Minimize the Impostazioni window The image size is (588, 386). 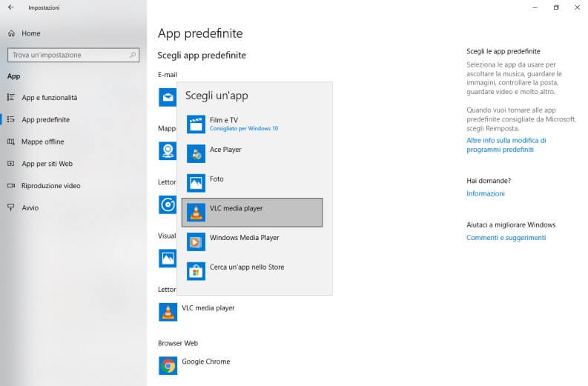[535, 7]
